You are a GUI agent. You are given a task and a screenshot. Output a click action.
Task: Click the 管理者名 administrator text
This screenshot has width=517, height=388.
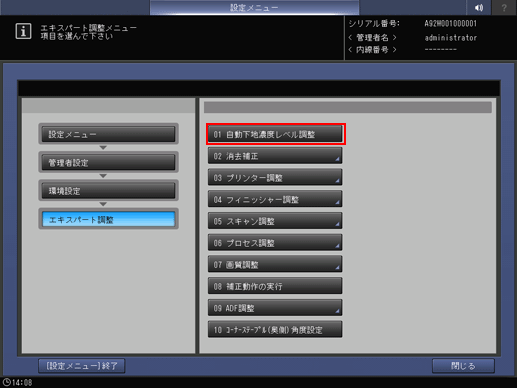click(x=451, y=38)
